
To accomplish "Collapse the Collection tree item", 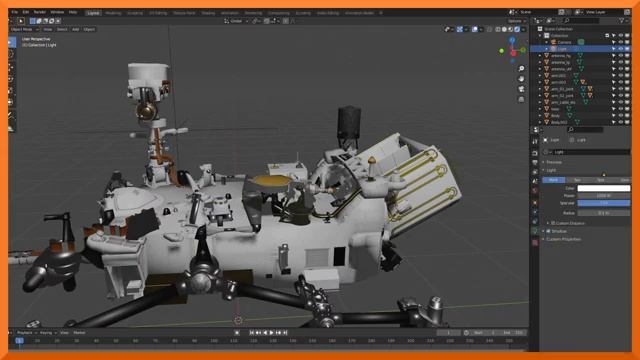I will (x=540, y=36).
